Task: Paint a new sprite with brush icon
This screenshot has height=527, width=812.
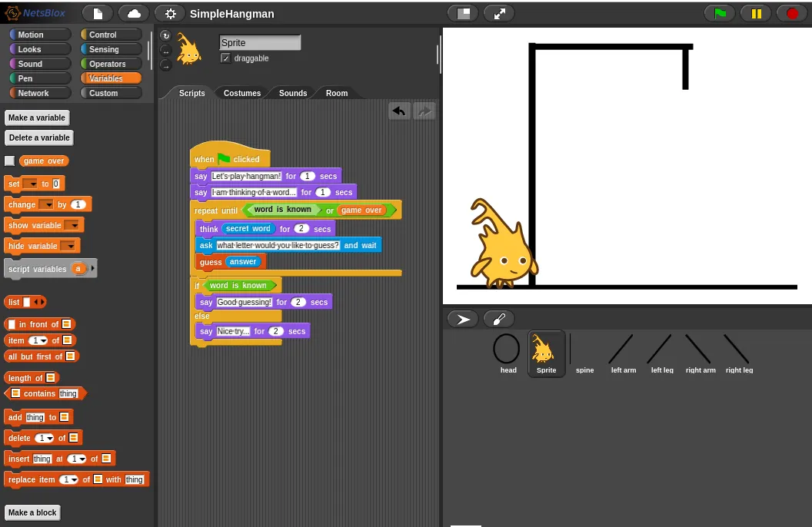Action: [x=499, y=319]
